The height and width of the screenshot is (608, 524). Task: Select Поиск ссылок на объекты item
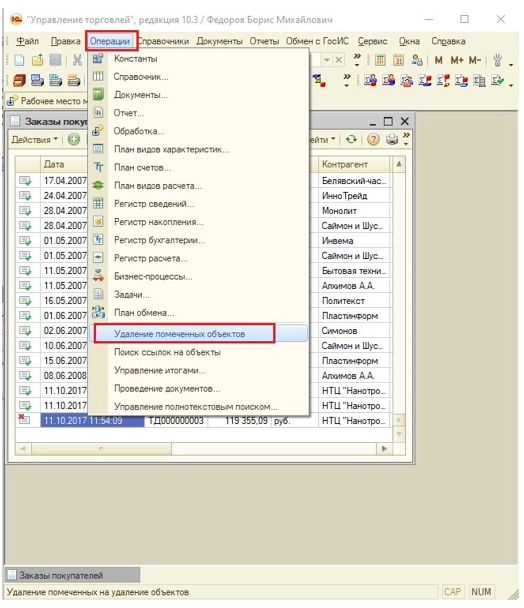167,352
